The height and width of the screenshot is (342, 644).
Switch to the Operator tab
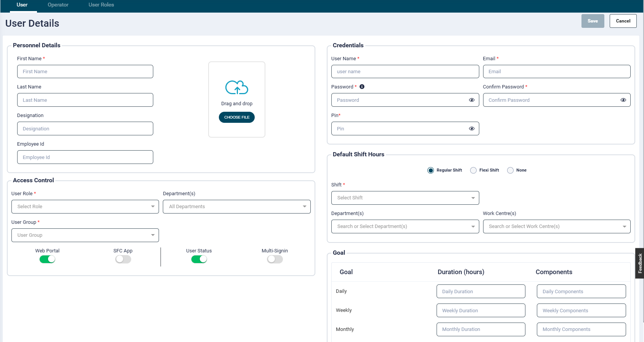tap(58, 5)
